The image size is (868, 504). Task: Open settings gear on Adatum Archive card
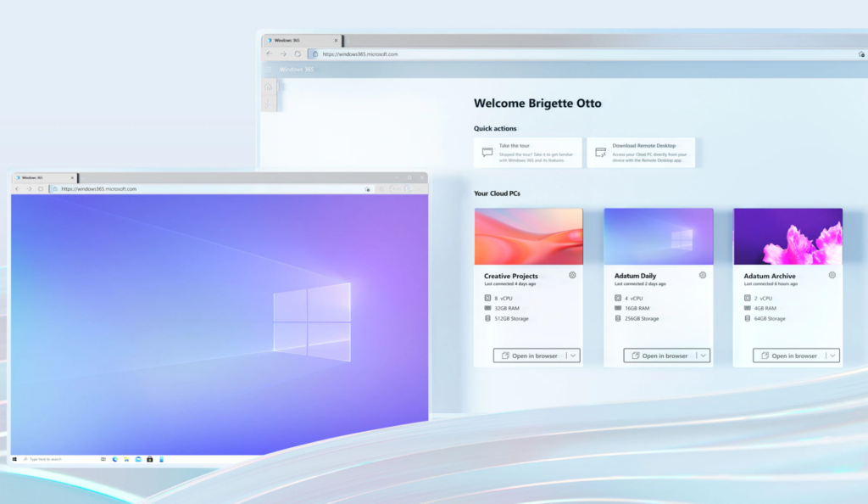[832, 275]
